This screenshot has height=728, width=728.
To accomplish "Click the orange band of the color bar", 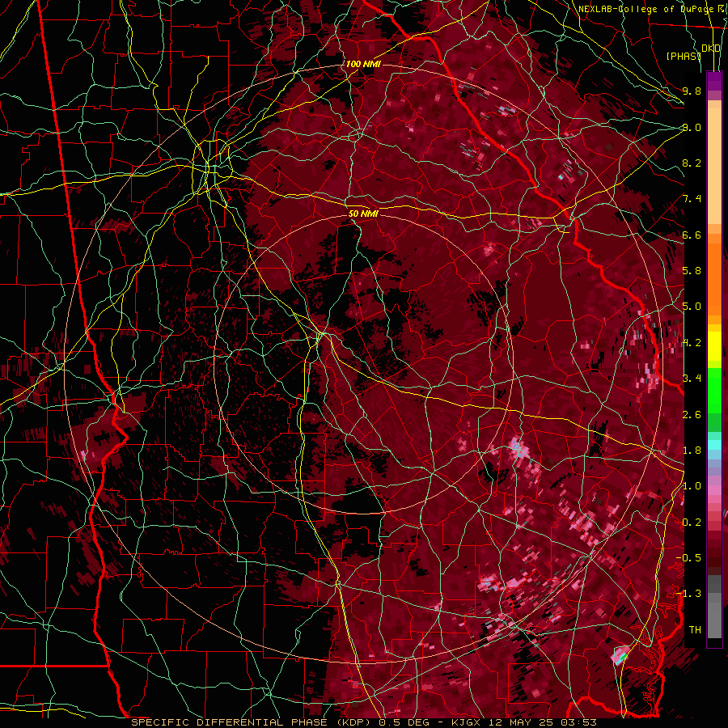I will 714,274.
